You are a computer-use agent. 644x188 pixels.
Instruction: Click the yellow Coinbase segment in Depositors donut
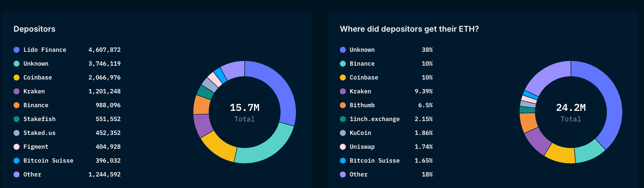pos(219,148)
